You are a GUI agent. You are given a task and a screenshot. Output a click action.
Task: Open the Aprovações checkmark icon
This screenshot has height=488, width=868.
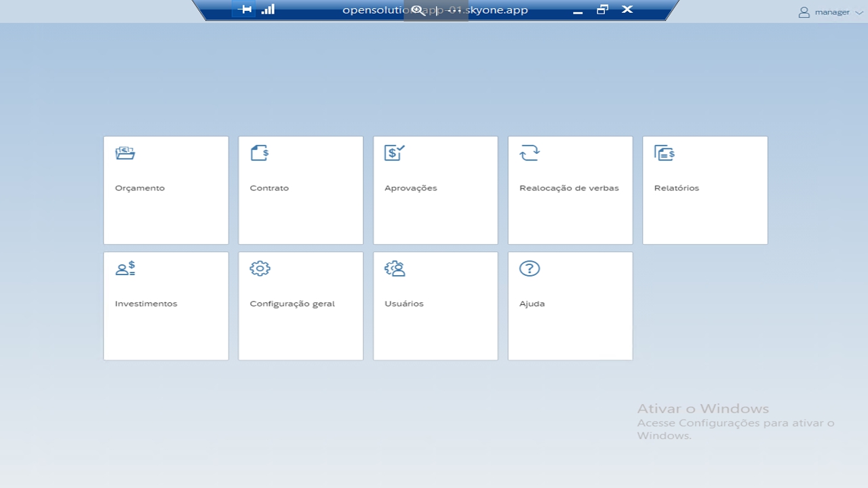click(x=394, y=153)
